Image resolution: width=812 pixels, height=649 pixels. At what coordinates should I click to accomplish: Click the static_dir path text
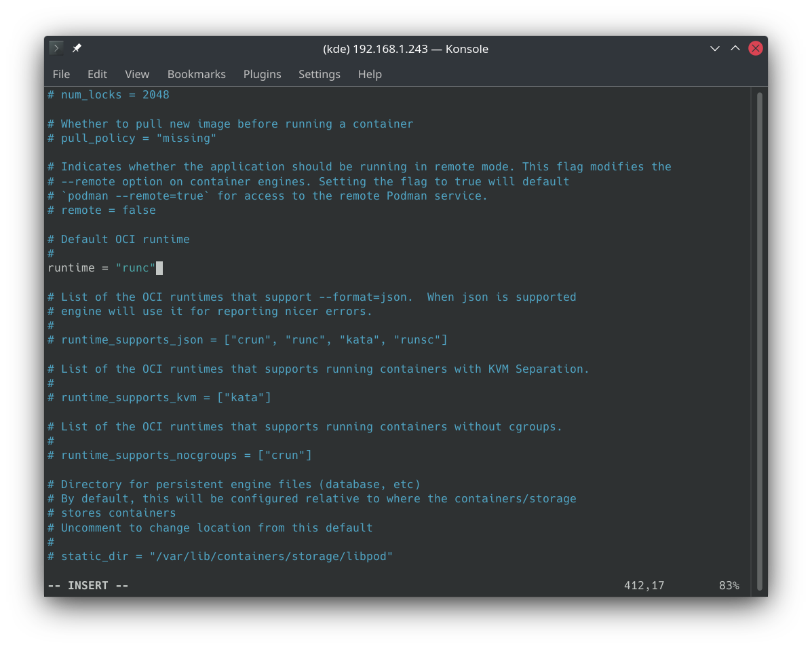[271, 557]
